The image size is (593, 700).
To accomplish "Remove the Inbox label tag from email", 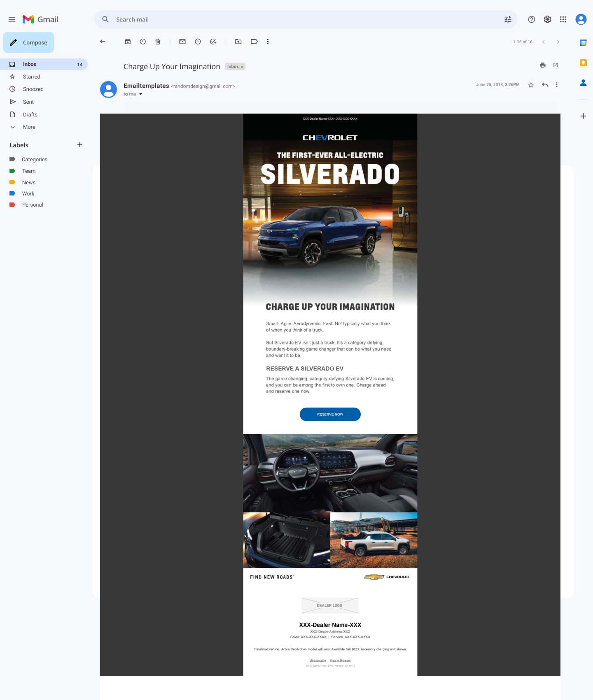I will click(242, 67).
